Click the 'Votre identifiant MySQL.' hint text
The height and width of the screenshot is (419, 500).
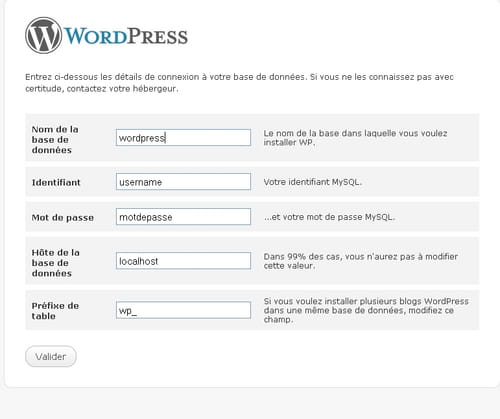(313, 182)
